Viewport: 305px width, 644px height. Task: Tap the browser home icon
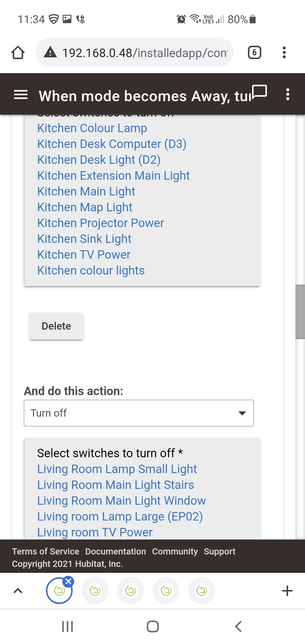18,53
